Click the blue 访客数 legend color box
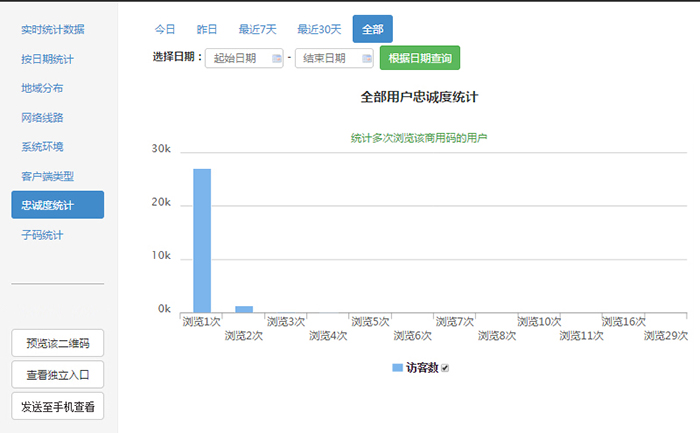The width and height of the screenshot is (700, 433). pyautogui.click(x=397, y=368)
